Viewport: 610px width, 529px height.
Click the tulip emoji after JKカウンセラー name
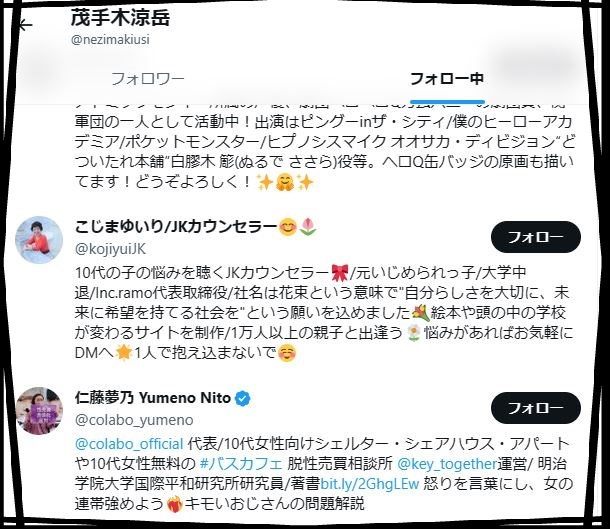click(x=308, y=227)
